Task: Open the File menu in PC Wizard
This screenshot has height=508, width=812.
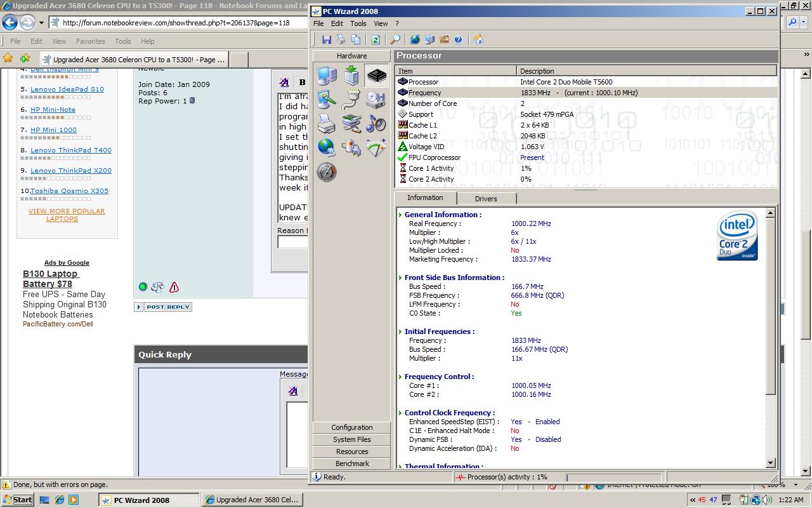Action: coord(318,23)
